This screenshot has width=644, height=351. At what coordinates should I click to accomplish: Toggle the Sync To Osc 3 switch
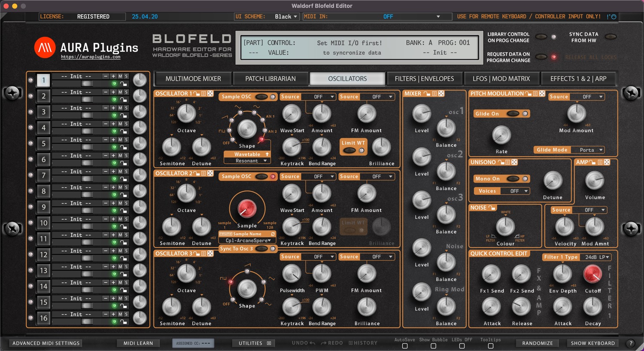[x=261, y=249]
